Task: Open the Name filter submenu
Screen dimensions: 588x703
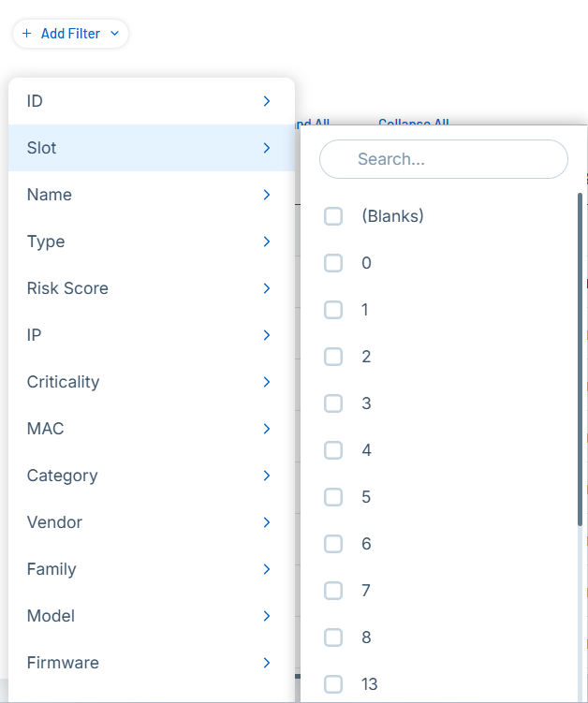Action: click(150, 195)
